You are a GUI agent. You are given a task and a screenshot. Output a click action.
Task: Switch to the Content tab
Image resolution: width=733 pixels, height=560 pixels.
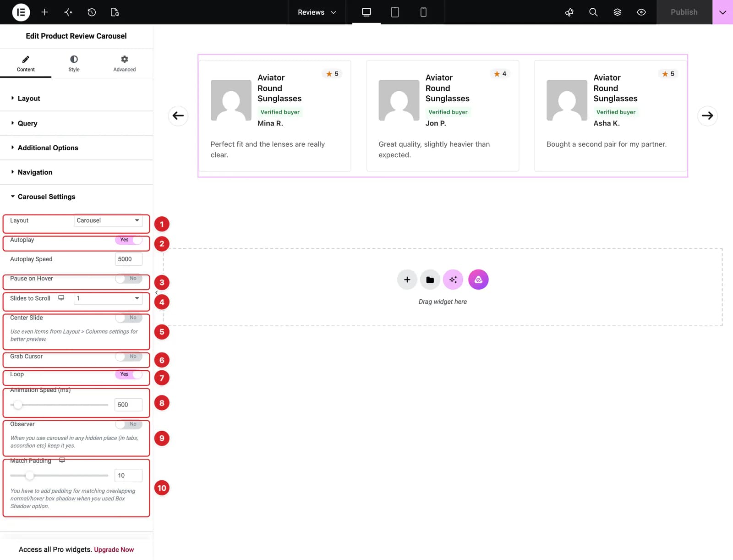tap(26, 63)
